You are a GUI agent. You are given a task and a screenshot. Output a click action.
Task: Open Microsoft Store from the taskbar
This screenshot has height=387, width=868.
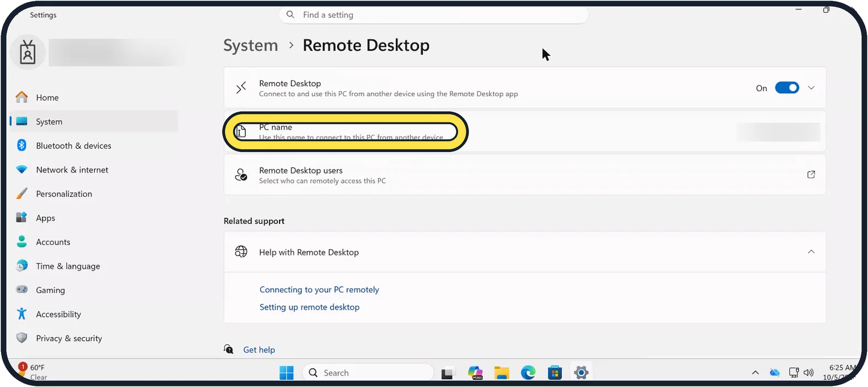(x=555, y=373)
